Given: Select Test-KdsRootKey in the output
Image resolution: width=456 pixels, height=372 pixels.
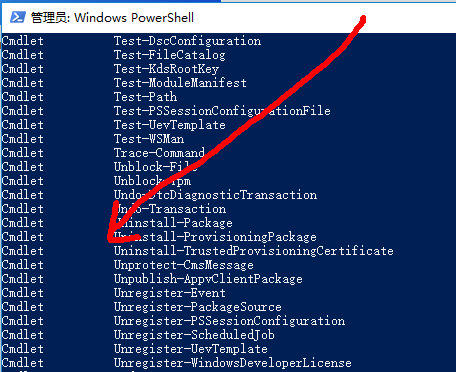Looking at the screenshot, I should 166,69.
